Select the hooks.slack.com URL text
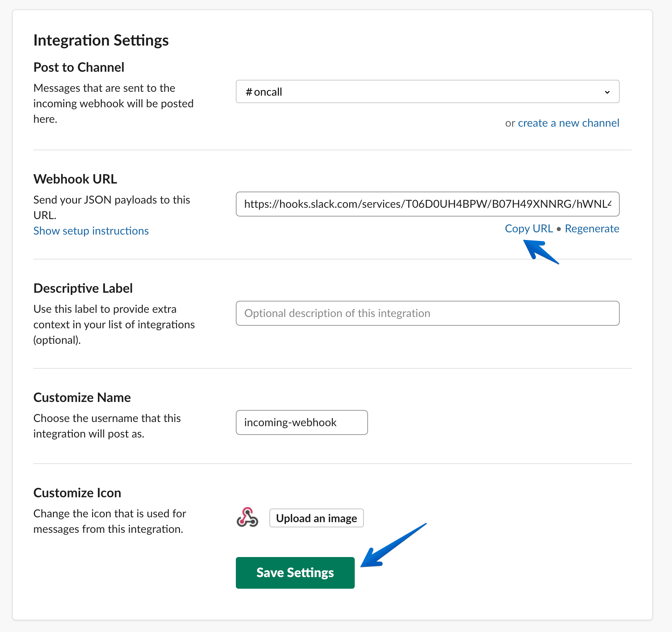This screenshot has height=632, width=672. pos(428,204)
